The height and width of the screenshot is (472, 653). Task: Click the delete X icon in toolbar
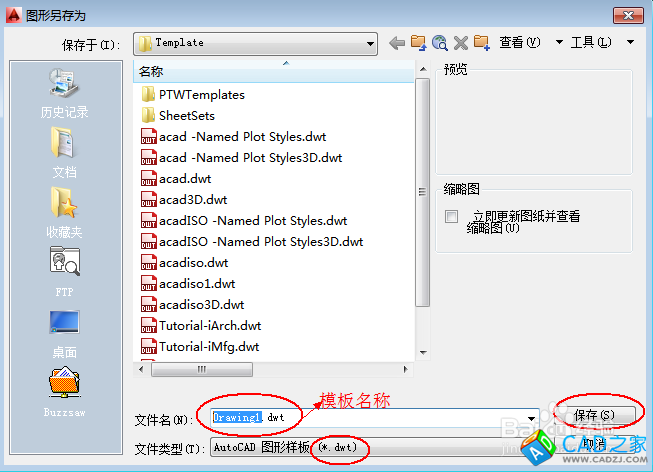pyautogui.click(x=461, y=42)
